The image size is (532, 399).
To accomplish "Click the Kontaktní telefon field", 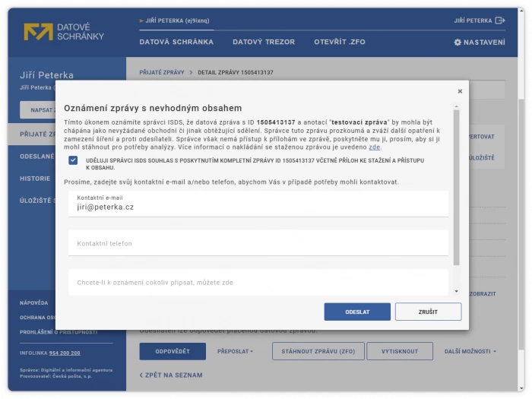I will 258,243.
